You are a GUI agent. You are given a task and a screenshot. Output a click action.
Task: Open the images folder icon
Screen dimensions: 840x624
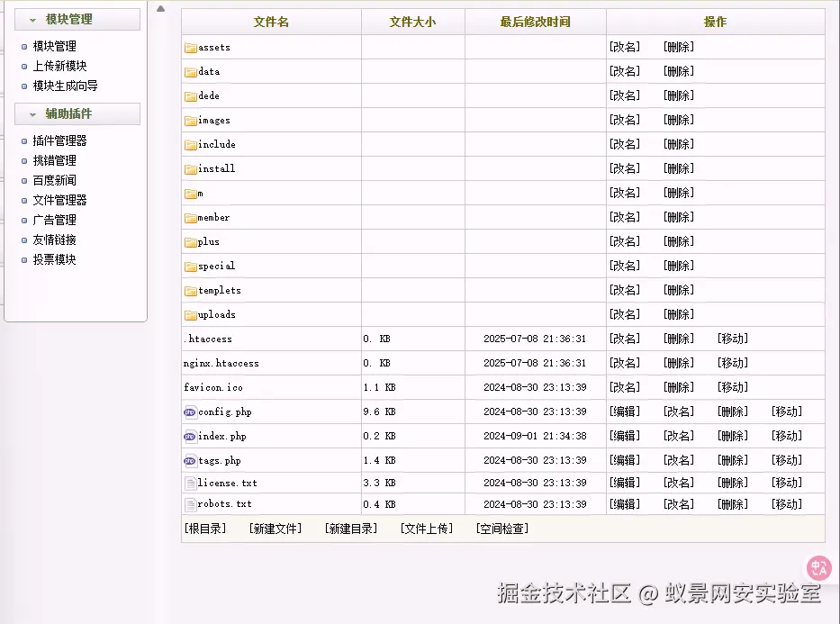pyautogui.click(x=191, y=121)
